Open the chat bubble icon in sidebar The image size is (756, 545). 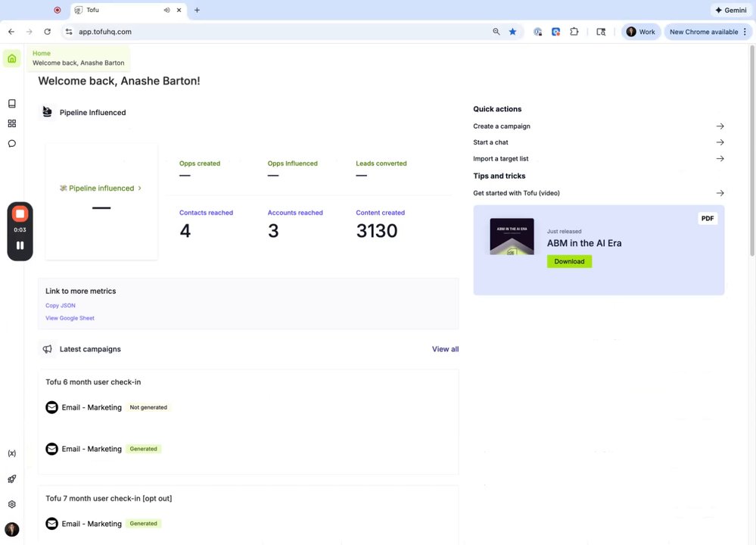click(12, 144)
